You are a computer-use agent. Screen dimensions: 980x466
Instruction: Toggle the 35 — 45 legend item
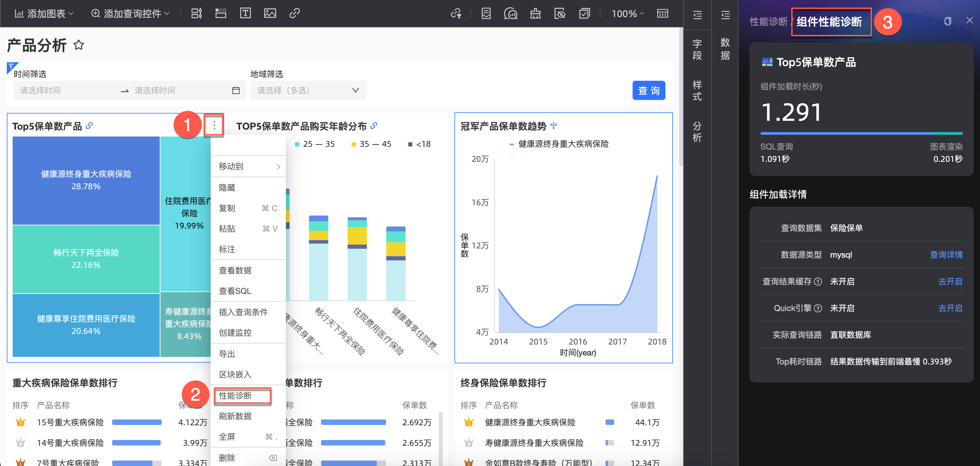tap(371, 144)
